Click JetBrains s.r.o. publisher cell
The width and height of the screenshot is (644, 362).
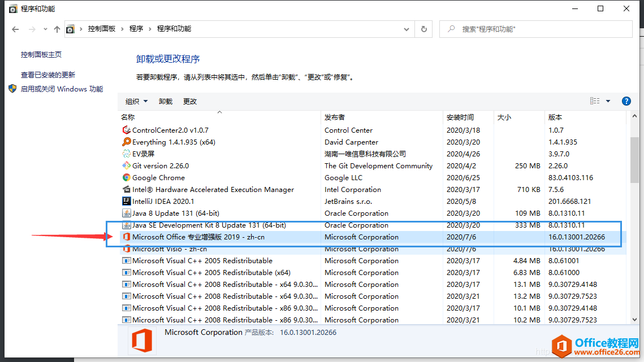coord(348,202)
